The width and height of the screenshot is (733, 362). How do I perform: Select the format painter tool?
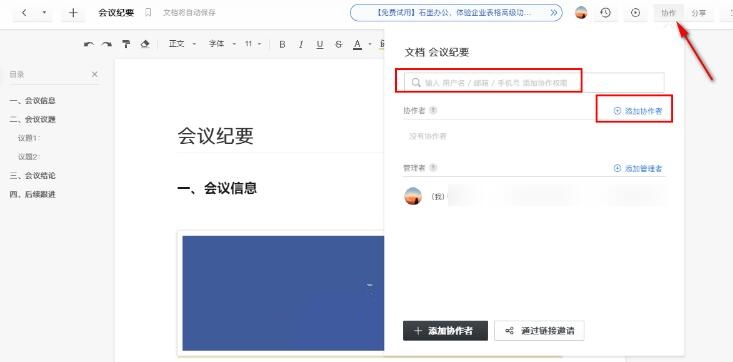coord(126,44)
